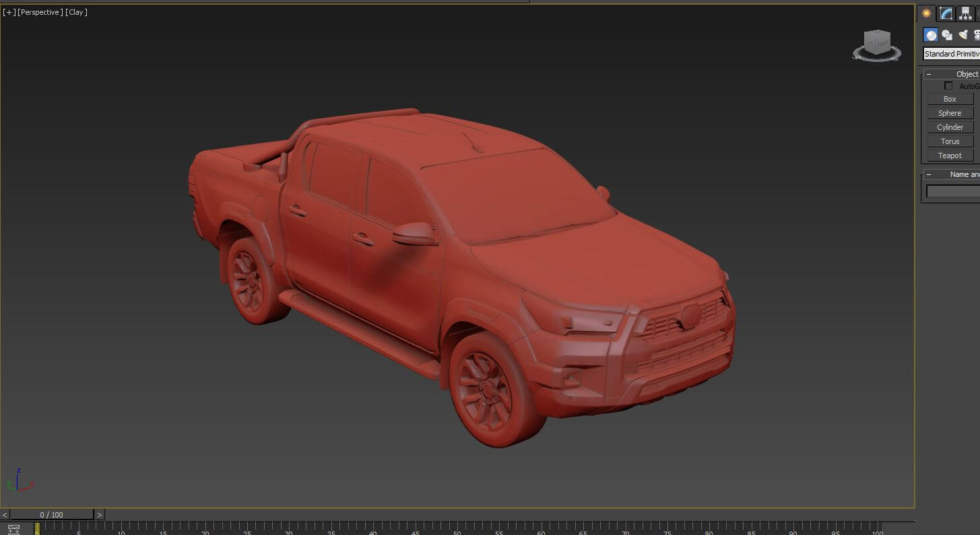Select the Geometry category icon
Image resolution: width=980 pixels, height=535 pixels.
(x=931, y=35)
